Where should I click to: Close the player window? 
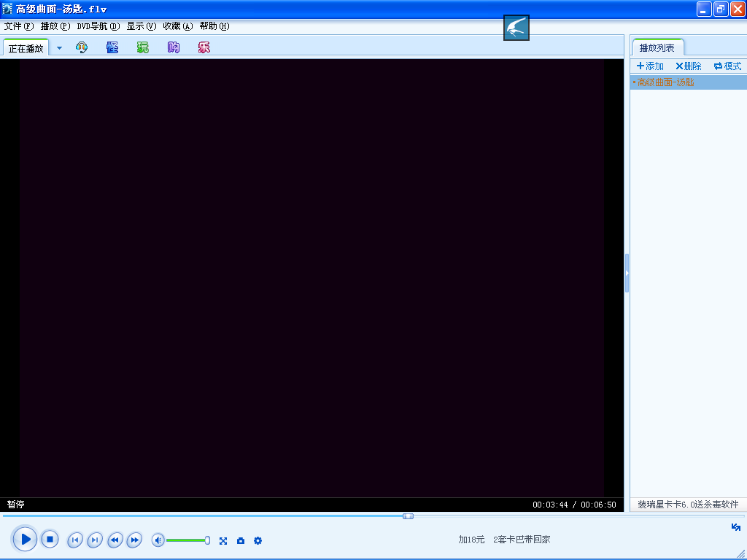(x=738, y=9)
